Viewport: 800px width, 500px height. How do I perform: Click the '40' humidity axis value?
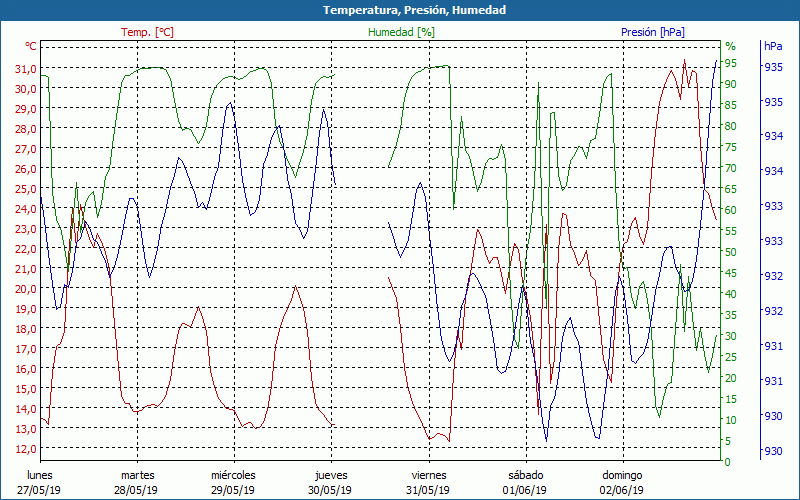[731, 294]
